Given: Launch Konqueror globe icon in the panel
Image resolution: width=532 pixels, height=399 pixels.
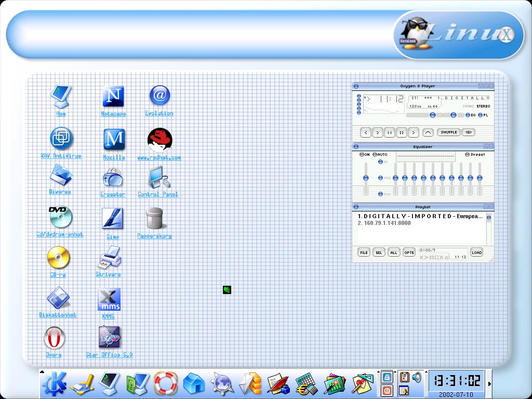Looking at the screenshot, I should click(x=222, y=384).
